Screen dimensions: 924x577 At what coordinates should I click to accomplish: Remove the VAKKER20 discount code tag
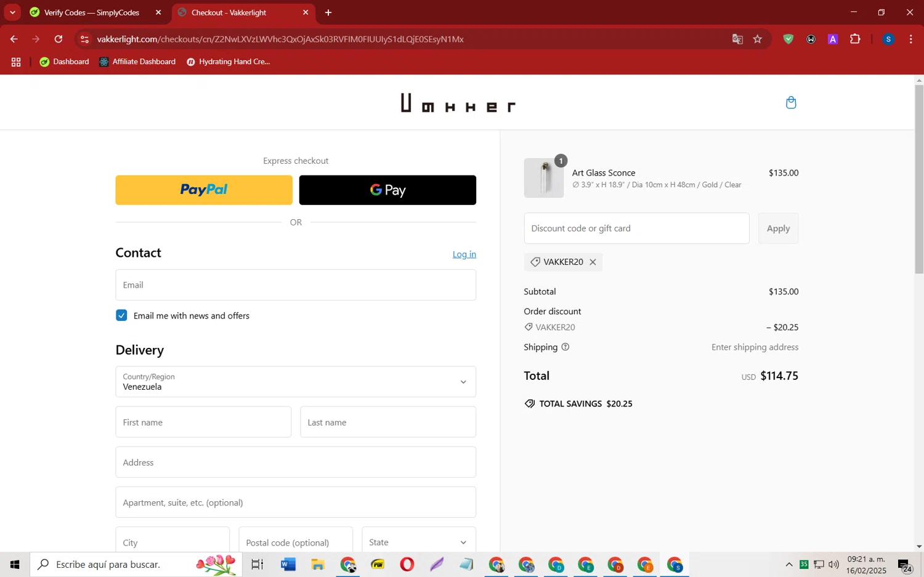593,262
